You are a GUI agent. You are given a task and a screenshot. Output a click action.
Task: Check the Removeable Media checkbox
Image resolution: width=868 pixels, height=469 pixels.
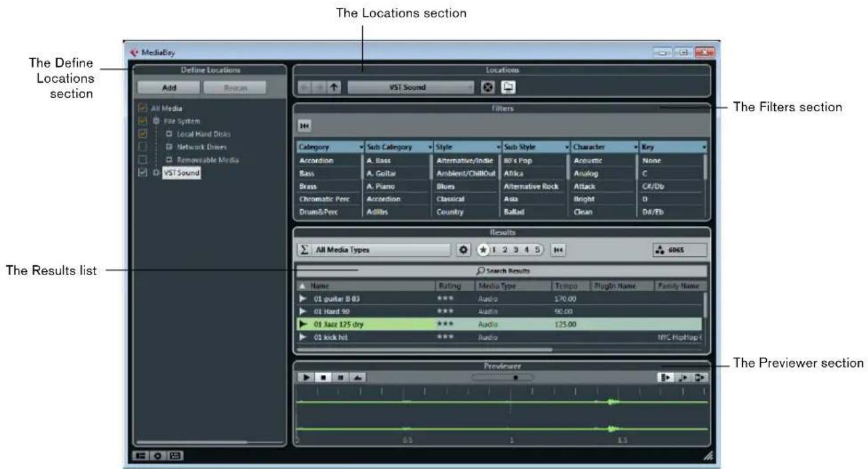142,160
